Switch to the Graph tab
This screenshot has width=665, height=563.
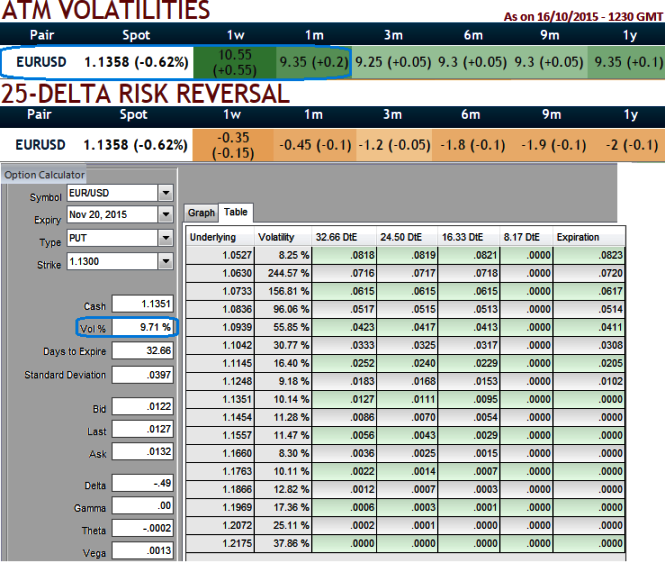201,212
